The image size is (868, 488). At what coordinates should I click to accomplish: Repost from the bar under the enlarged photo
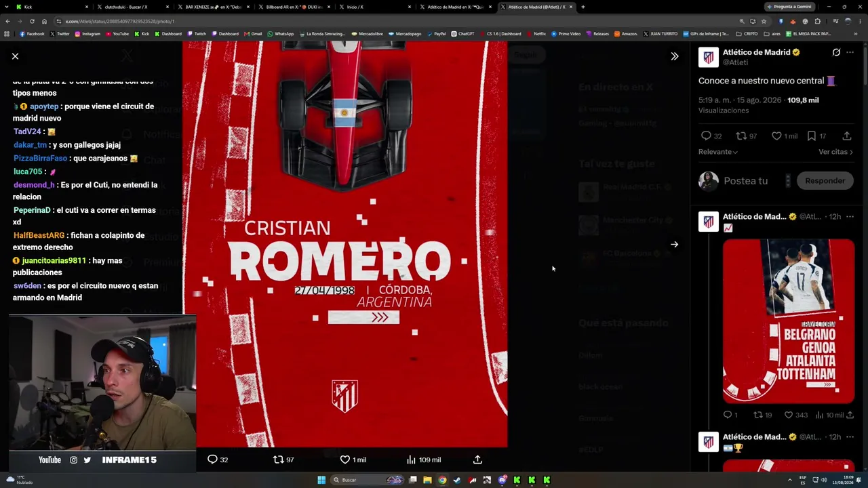(283, 460)
